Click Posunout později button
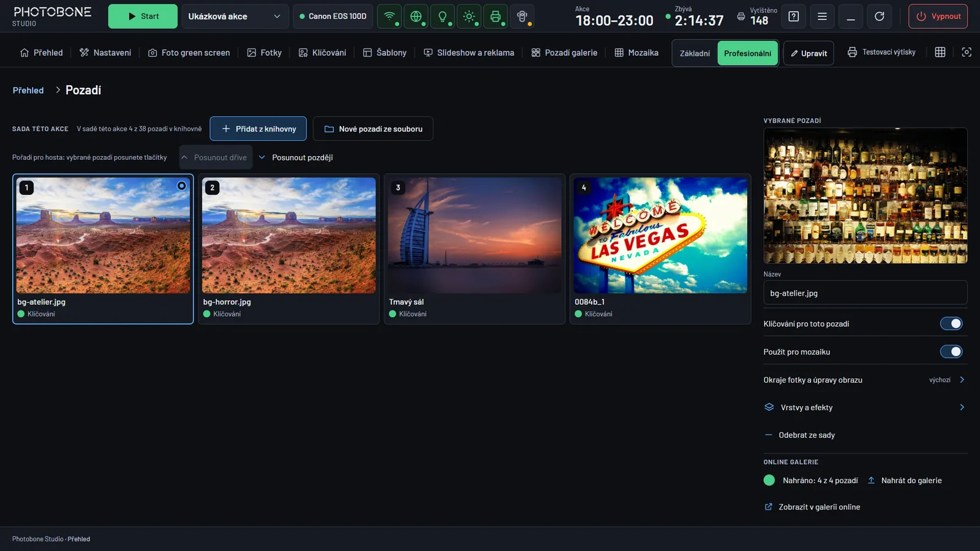This screenshot has height=551, width=980. [x=296, y=157]
